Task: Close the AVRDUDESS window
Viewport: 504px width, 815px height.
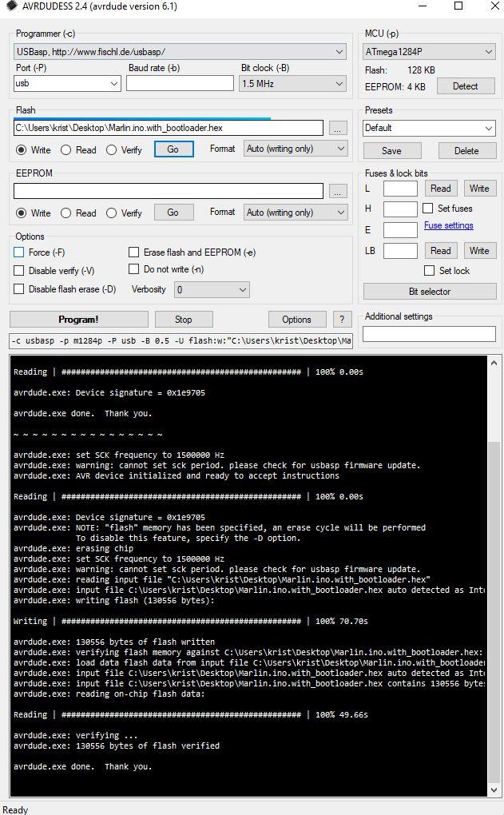Action: tap(494, 6)
